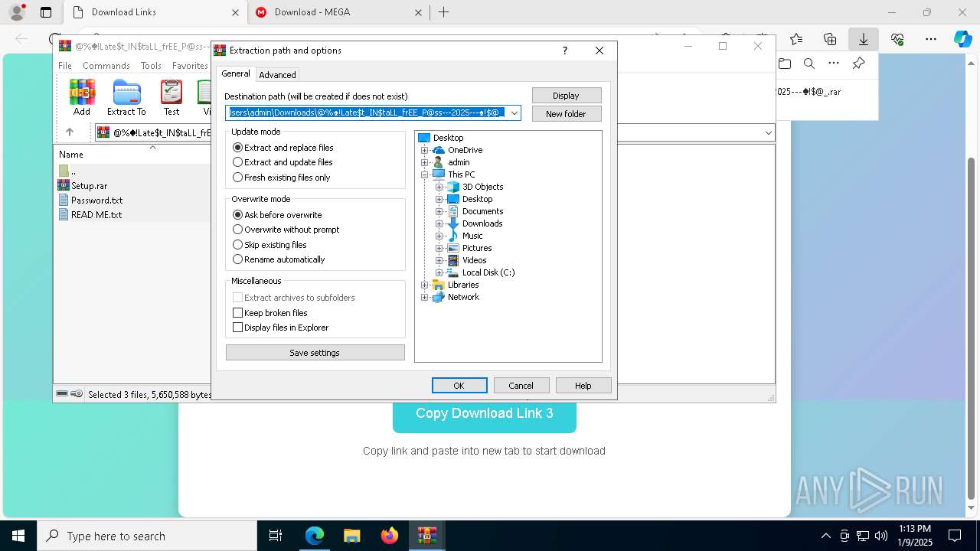Select Ask before overwrite option
The height and width of the screenshot is (551, 980).
click(277, 215)
